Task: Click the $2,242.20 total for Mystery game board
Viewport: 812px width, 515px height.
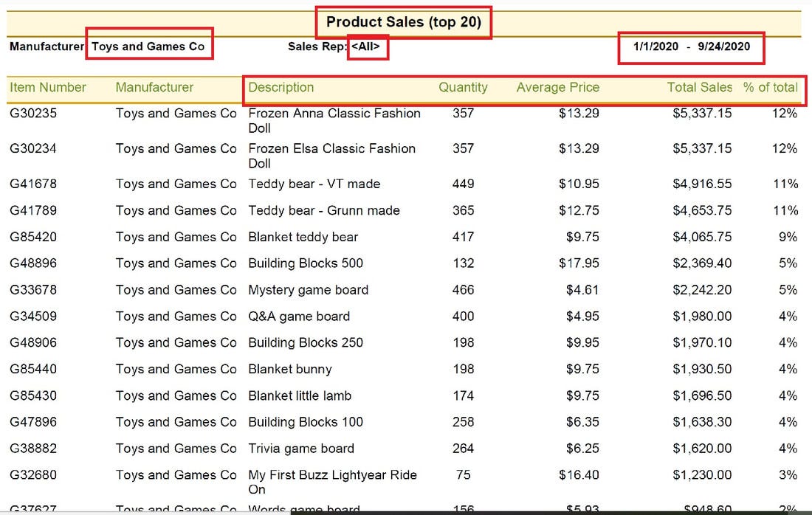Action: (702, 290)
